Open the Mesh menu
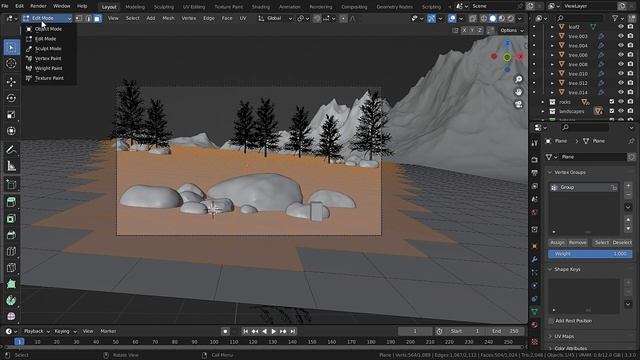Image resolution: width=640 pixels, height=360 pixels. (168, 18)
